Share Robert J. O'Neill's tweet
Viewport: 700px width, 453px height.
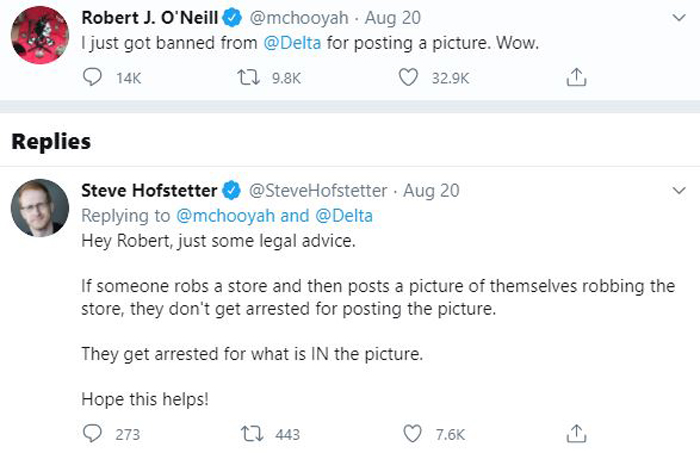click(x=576, y=77)
